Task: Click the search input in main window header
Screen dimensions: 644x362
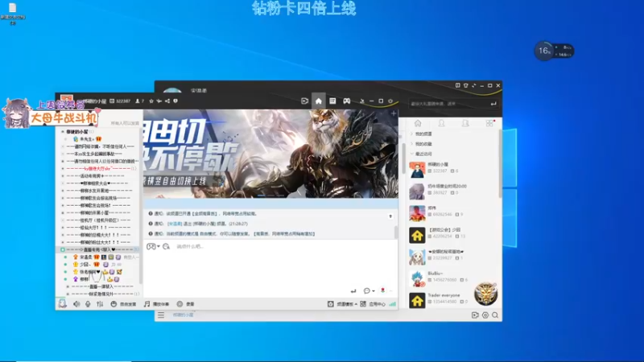Action: coord(448,104)
